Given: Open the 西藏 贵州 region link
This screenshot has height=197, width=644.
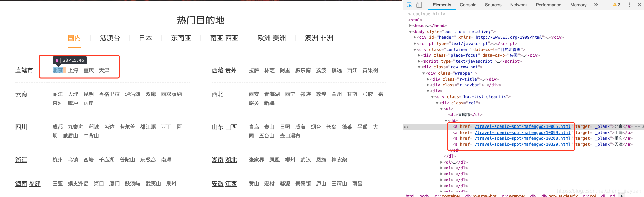Looking at the screenshot, I should tap(224, 71).
